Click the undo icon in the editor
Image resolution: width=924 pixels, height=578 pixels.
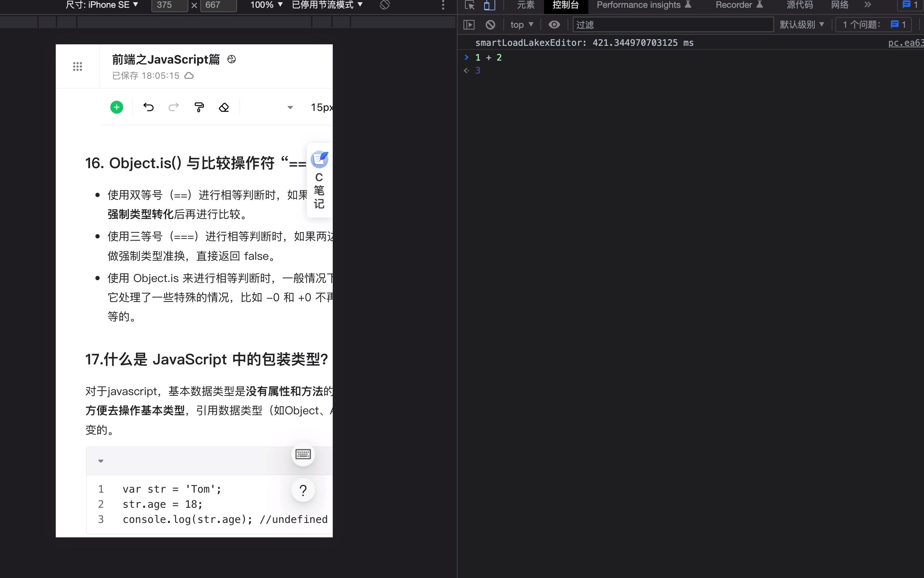click(148, 107)
